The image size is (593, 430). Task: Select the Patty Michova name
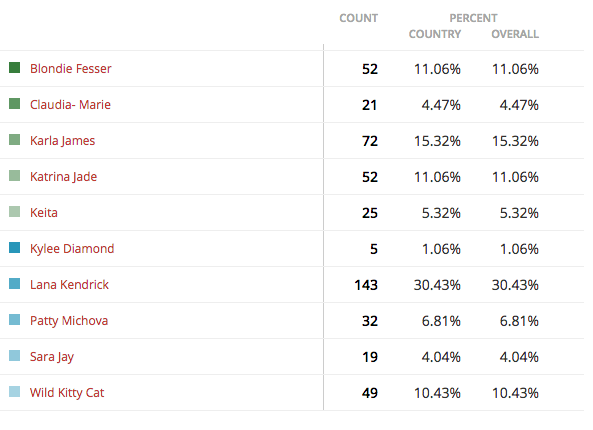[69, 321]
